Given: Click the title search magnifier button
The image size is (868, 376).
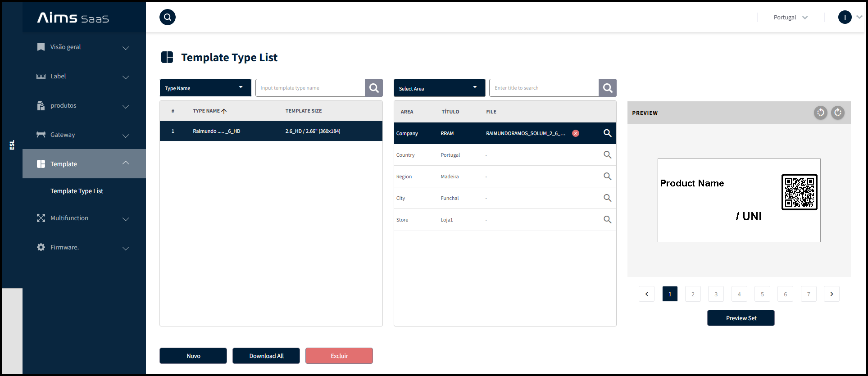Looking at the screenshot, I should point(608,88).
